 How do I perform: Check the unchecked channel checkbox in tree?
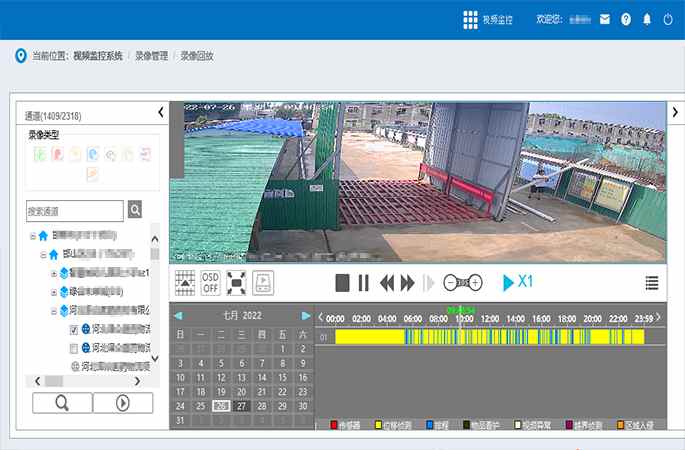[74, 348]
